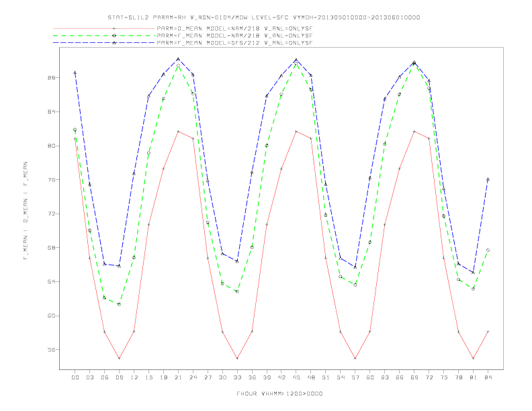Click x-axis tick label 66
This screenshot has width=532, height=411.
tap(400, 377)
